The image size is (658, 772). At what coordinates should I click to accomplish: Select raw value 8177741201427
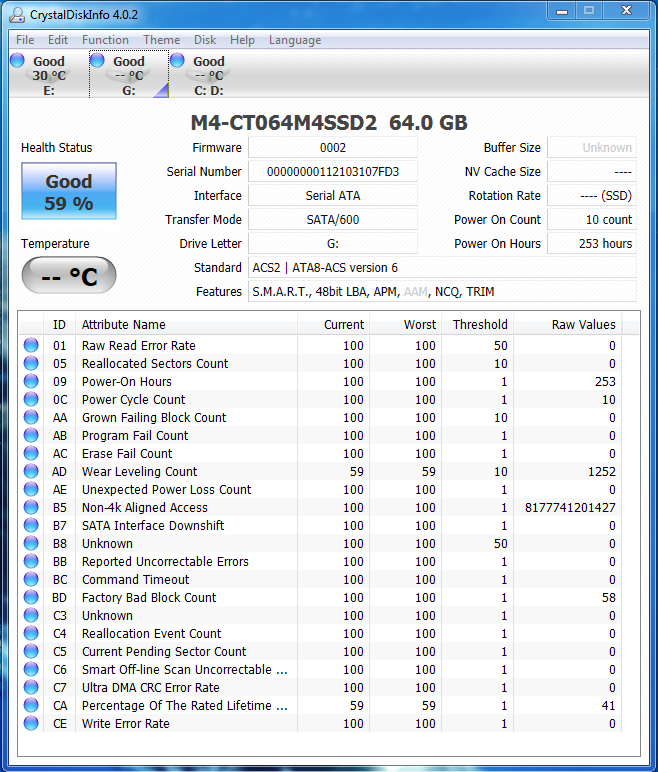point(570,508)
